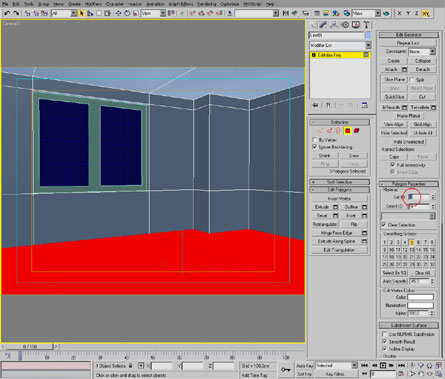Screen dimensions: 445x379
Task: Open the Motion command panel tab
Action: pos(345,25)
